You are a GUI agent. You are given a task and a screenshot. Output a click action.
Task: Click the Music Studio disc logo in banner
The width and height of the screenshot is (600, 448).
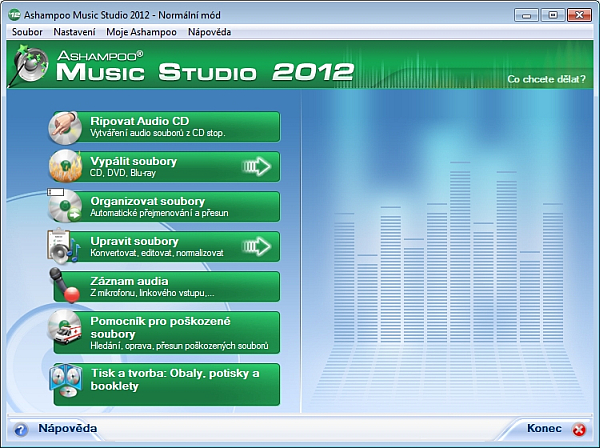coord(29,64)
